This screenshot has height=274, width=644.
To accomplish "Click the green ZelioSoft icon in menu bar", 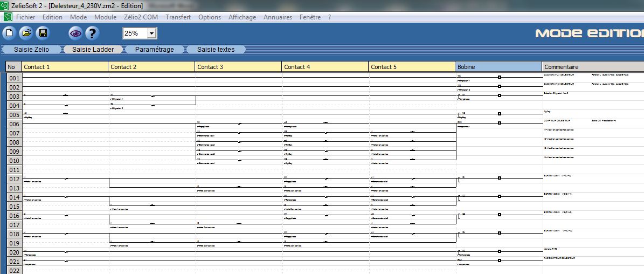I will (x=8, y=17).
